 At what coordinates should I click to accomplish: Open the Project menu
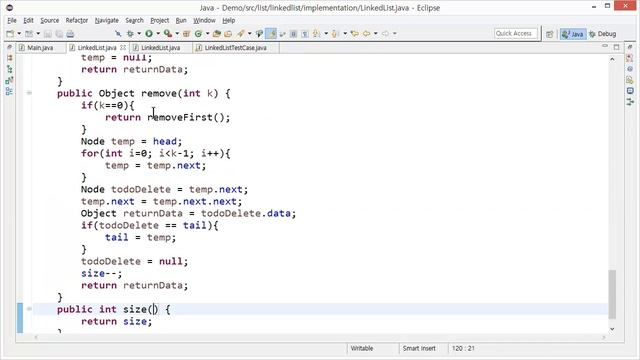pos(160,20)
